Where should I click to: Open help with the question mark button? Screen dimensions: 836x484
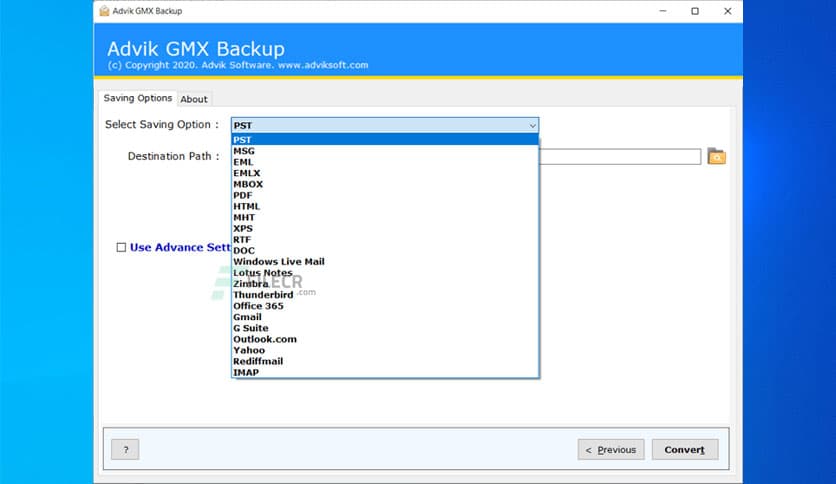(125, 449)
